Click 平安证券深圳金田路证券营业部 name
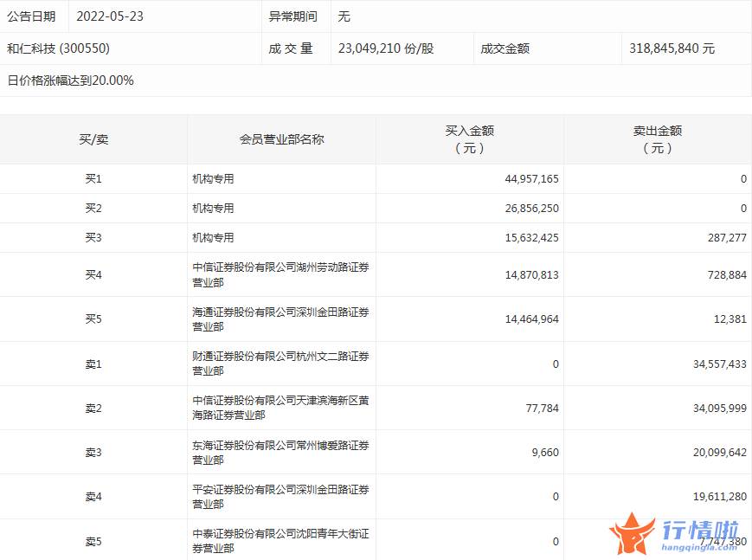752x560 pixels. (280, 496)
